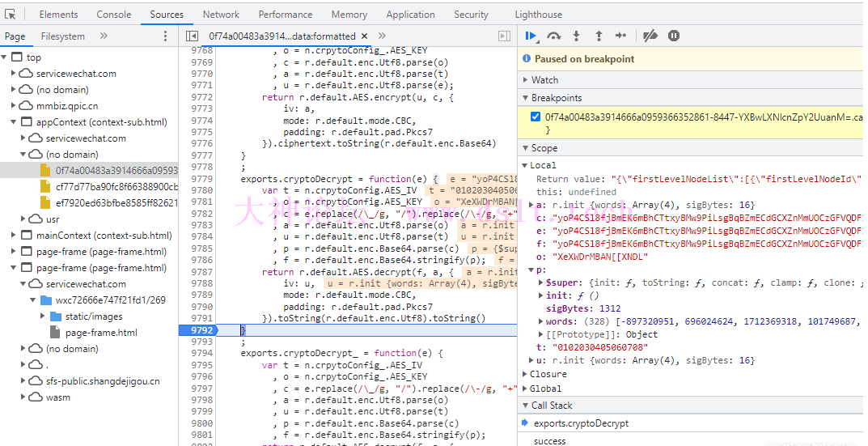Resume script execution in debugger

[531, 36]
